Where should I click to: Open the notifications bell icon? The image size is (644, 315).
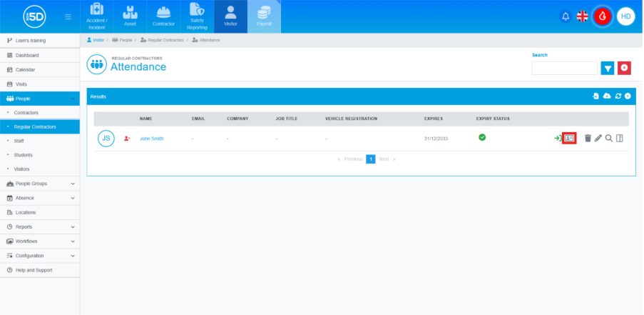pyautogui.click(x=566, y=16)
